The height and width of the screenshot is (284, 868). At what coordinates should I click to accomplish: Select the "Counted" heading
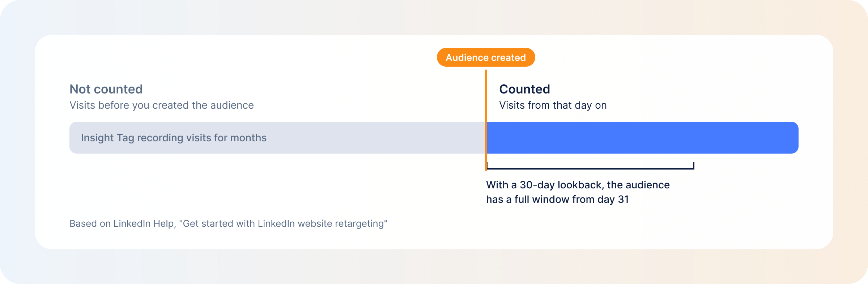click(x=524, y=89)
